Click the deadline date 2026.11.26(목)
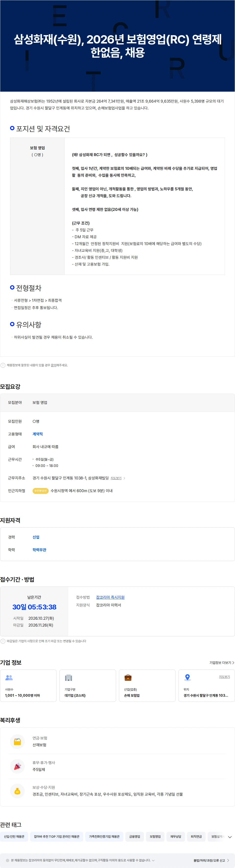The width and height of the screenshot is (235, 868). [x=41, y=625]
